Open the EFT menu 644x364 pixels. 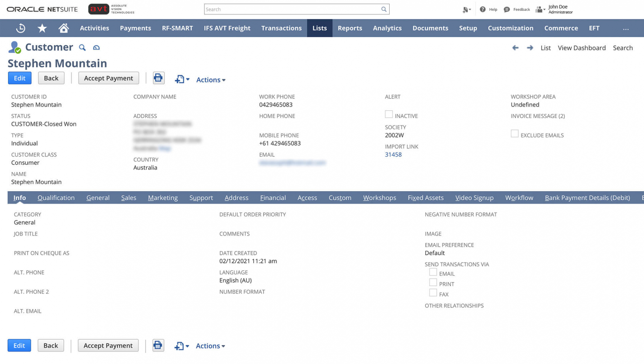coord(594,28)
